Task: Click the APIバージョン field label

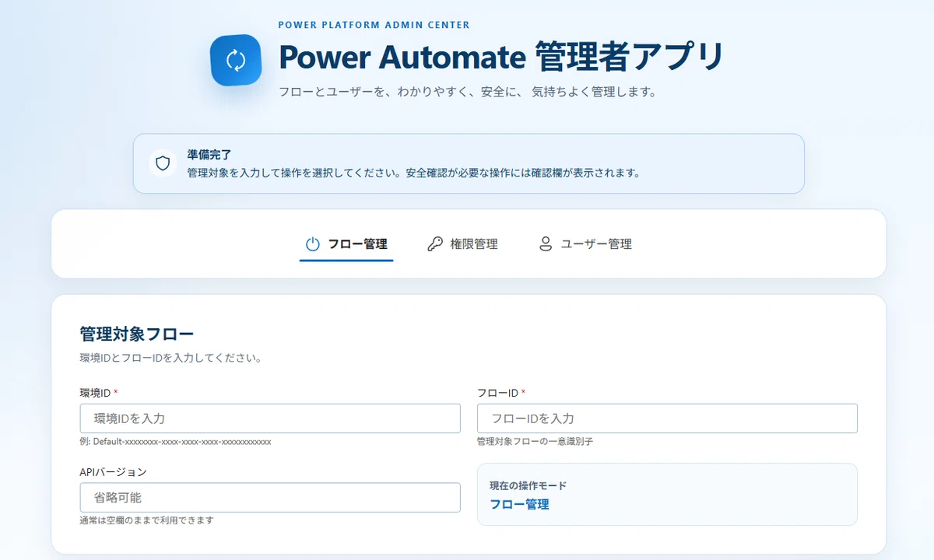Action: (113, 472)
